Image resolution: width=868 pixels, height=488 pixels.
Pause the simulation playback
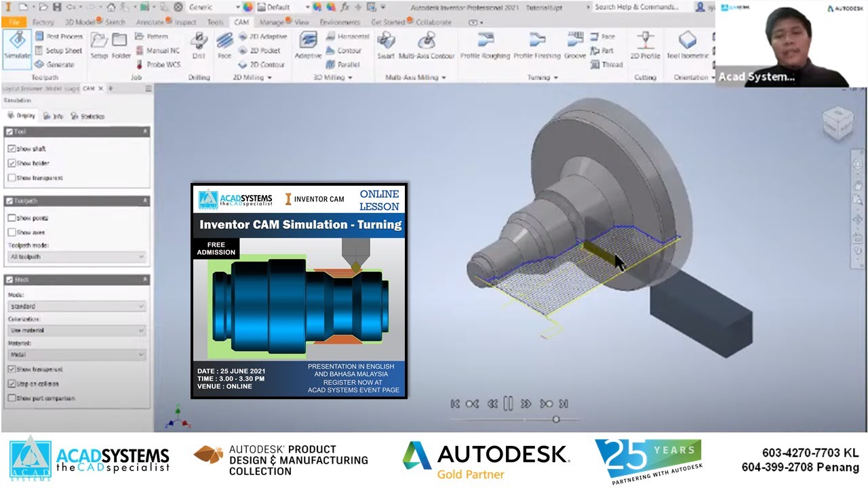[x=509, y=404]
